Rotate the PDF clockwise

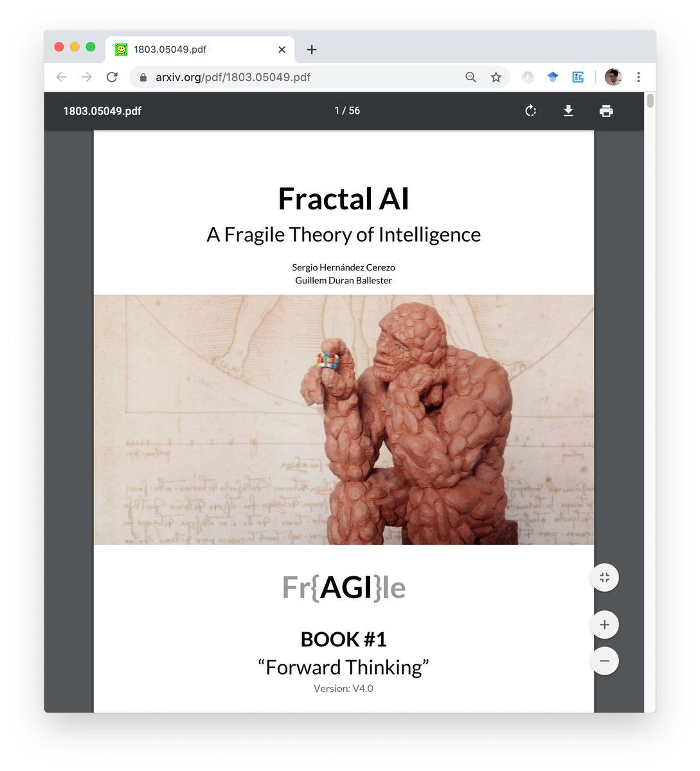click(530, 111)
